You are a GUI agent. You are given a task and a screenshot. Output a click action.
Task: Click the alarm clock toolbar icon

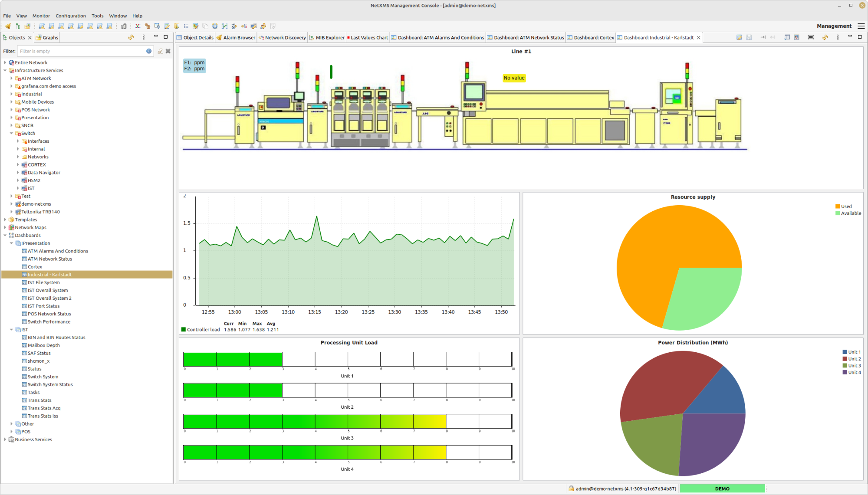(215, 26)
